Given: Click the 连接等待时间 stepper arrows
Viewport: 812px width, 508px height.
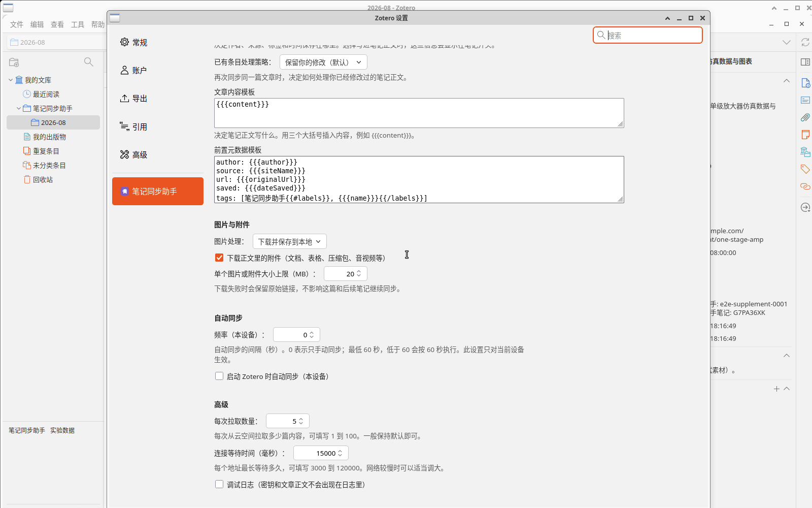Looking at the screenshot, I should (340, 453).
